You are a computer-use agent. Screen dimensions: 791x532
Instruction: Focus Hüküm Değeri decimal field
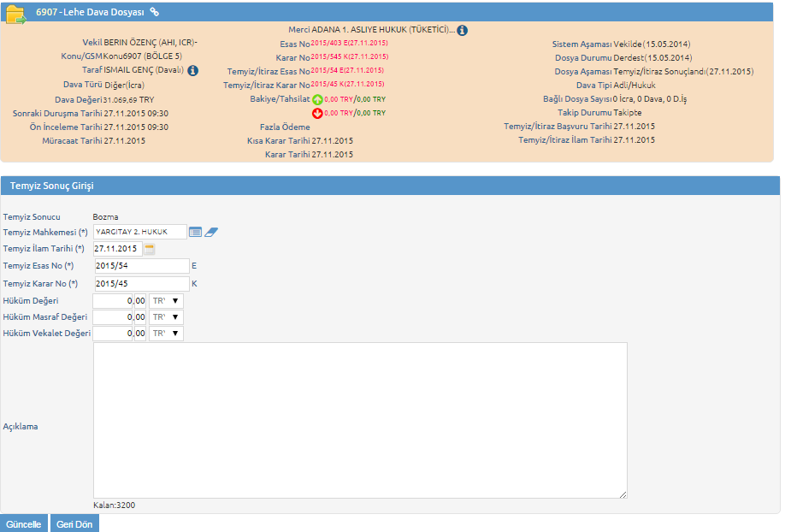[139, 301]
